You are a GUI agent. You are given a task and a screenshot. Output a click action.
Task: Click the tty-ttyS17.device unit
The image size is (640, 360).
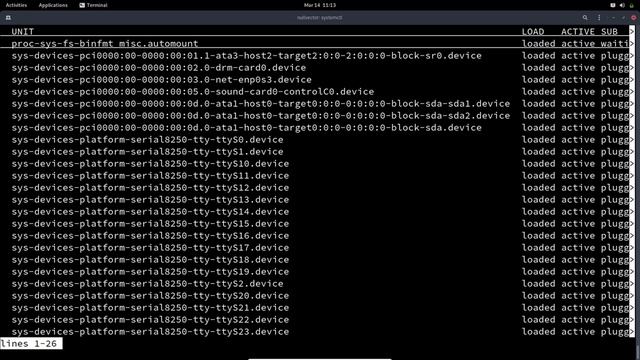pos(150,248)
